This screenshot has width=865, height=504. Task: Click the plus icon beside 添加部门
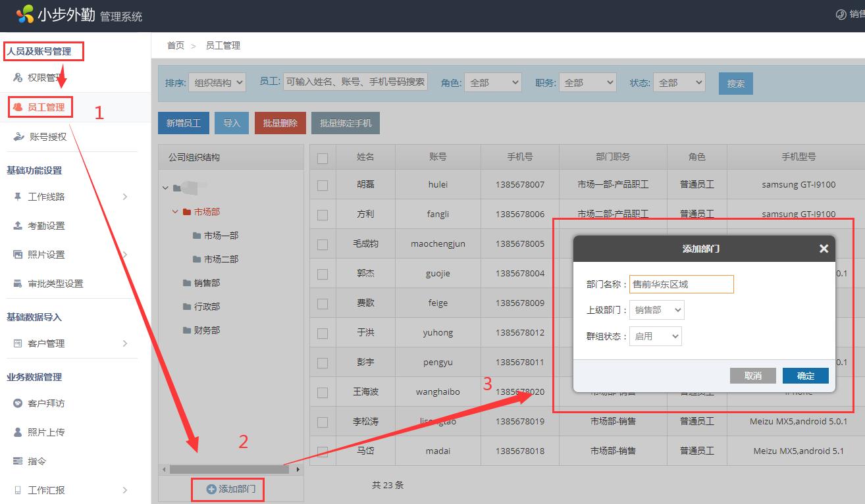pos(211,489)
